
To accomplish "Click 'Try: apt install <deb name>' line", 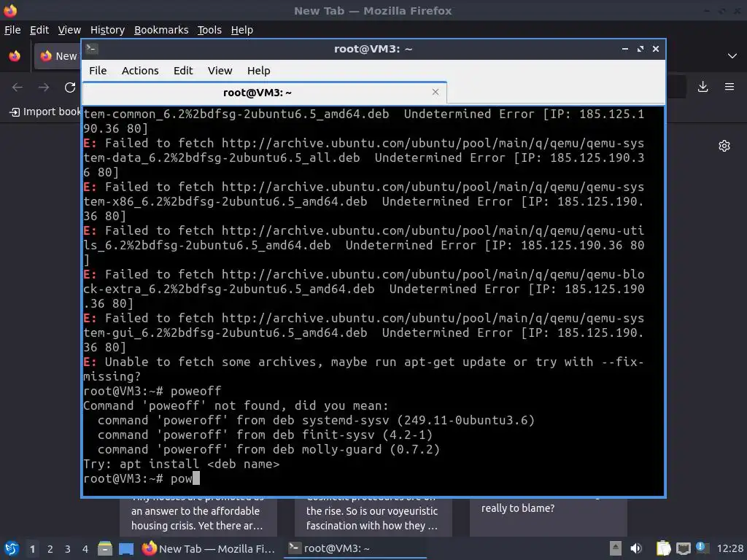I will 181,464.
